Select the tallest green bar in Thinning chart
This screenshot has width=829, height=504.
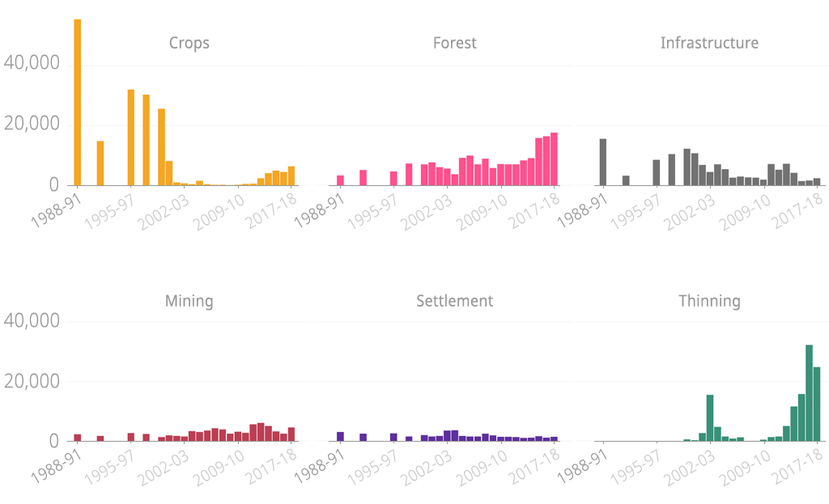coord(809,393)
